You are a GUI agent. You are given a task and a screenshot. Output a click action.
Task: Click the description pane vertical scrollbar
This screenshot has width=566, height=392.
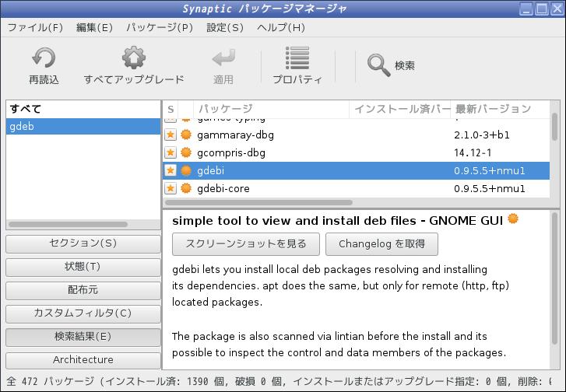point(554,278)
